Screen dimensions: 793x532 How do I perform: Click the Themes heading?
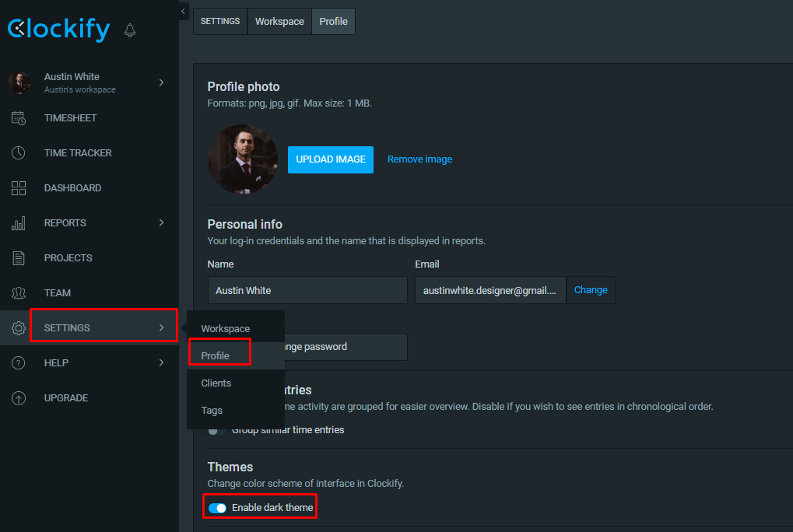(x=230, y=467)
